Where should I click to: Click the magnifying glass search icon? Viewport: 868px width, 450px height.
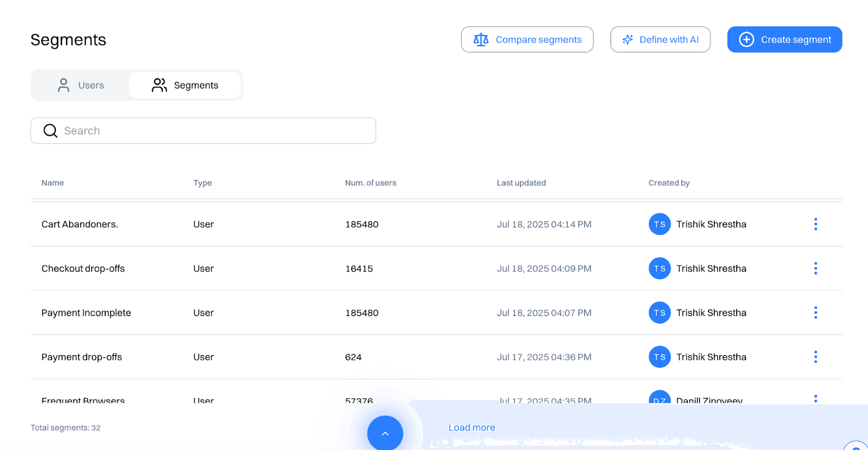pyautogui.click(x=50, y=131)
